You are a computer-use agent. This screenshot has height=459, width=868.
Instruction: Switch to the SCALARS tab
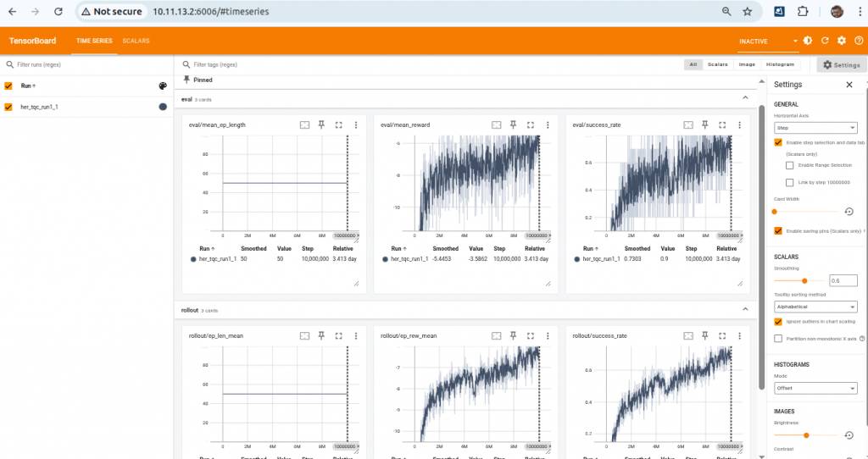coord(136,41)
